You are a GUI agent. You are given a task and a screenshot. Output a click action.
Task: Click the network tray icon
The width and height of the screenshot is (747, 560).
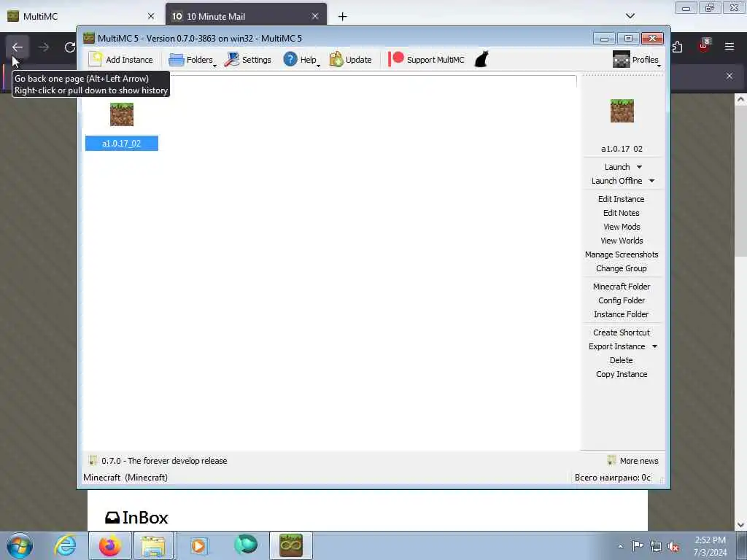click(x=656, y=547)
